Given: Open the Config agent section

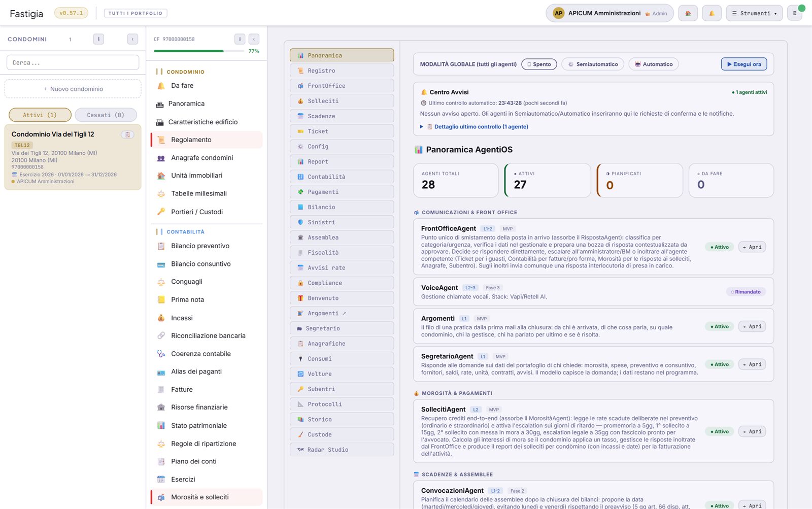Looking at the screenshot, I should 342,147.
